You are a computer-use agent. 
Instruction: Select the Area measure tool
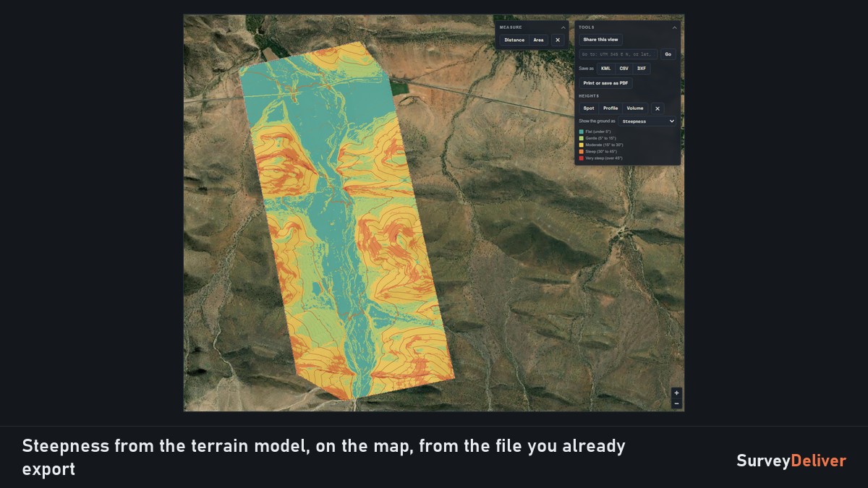539,40
